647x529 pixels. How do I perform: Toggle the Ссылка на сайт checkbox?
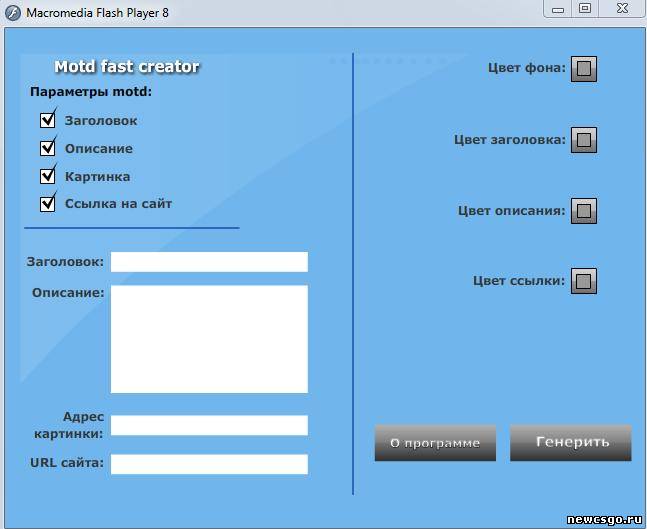coord(47,204)
